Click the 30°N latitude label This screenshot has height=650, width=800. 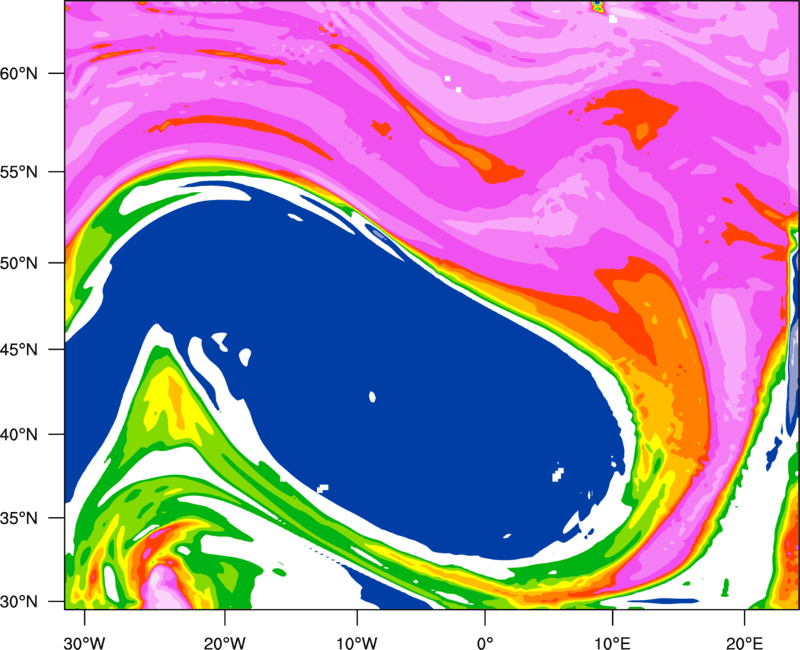tap(19, 602)
